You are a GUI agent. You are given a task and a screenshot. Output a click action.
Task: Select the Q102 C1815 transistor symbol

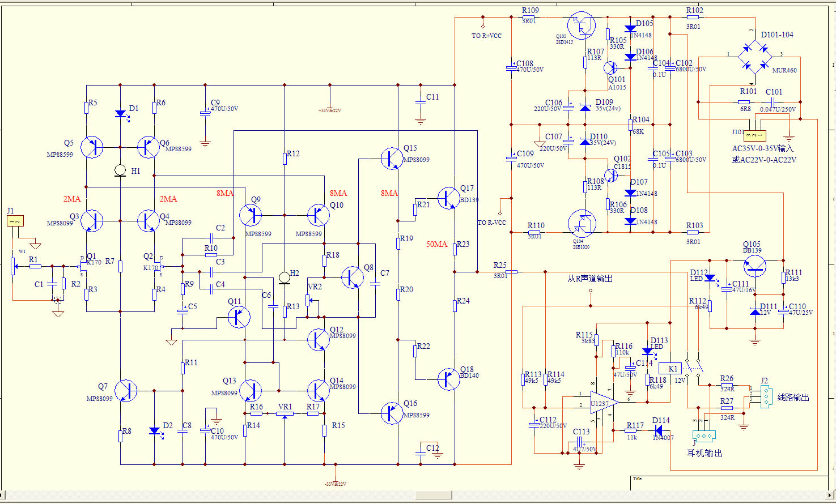[610, 176]
